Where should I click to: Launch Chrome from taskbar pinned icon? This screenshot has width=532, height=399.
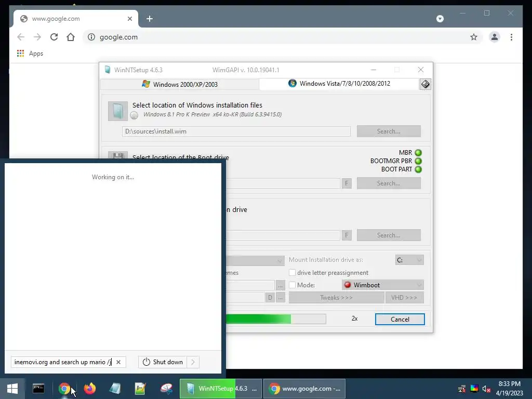64,389
